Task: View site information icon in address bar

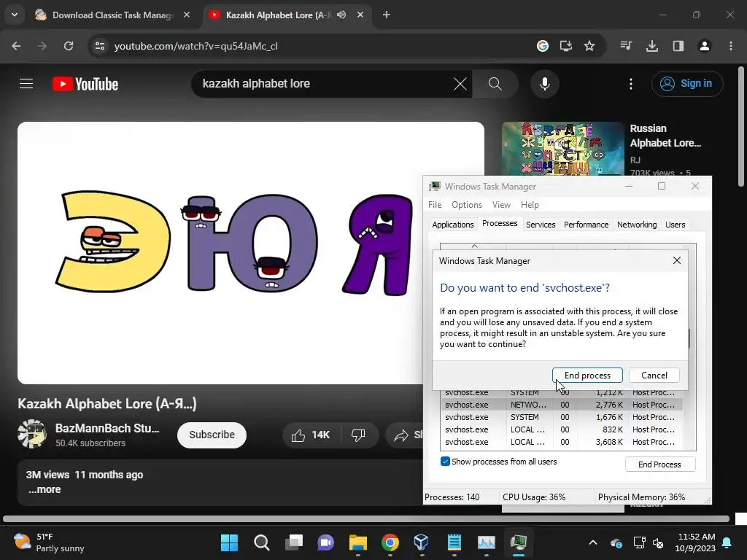Action: (x=100, y=46)
